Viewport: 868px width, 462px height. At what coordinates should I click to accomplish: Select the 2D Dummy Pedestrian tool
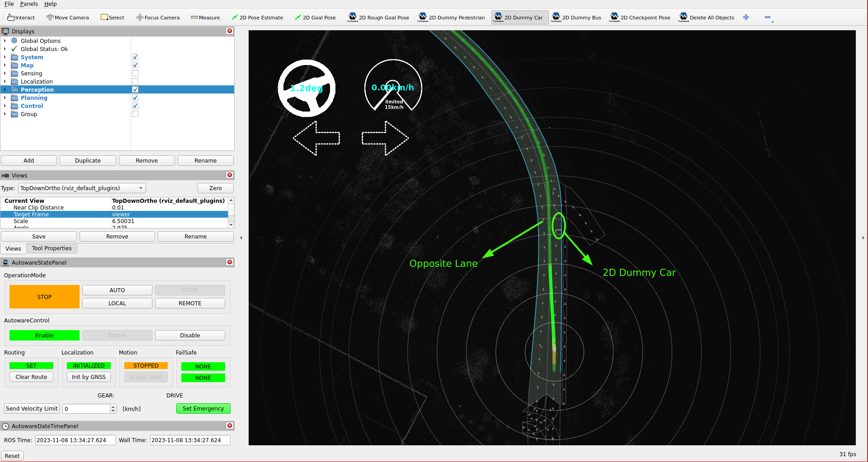click(451, 18)
